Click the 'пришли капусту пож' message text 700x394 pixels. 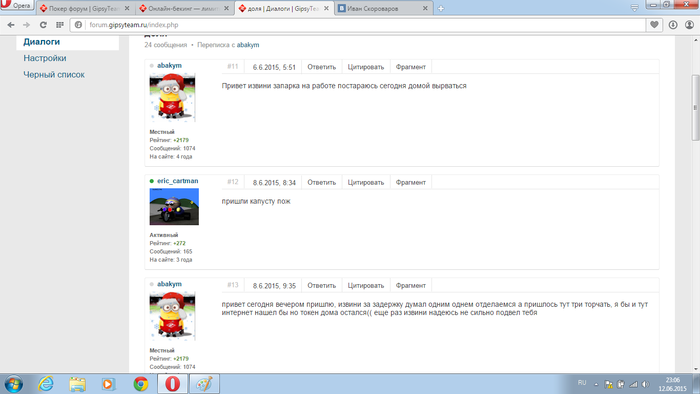pos(256,201)
